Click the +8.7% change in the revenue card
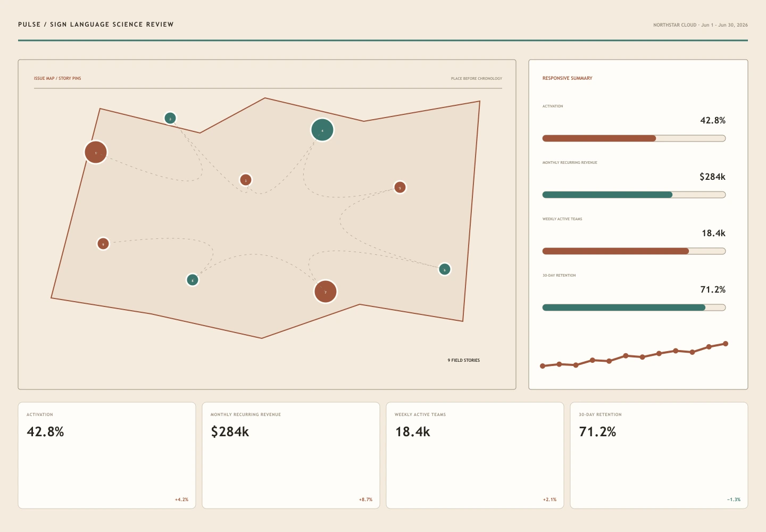 [365, 500]
